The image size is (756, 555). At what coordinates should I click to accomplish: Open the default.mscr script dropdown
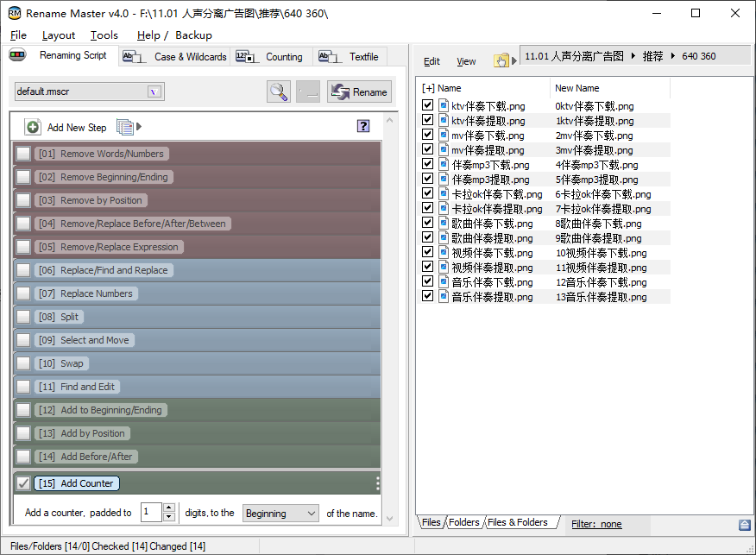pos(154,91)
